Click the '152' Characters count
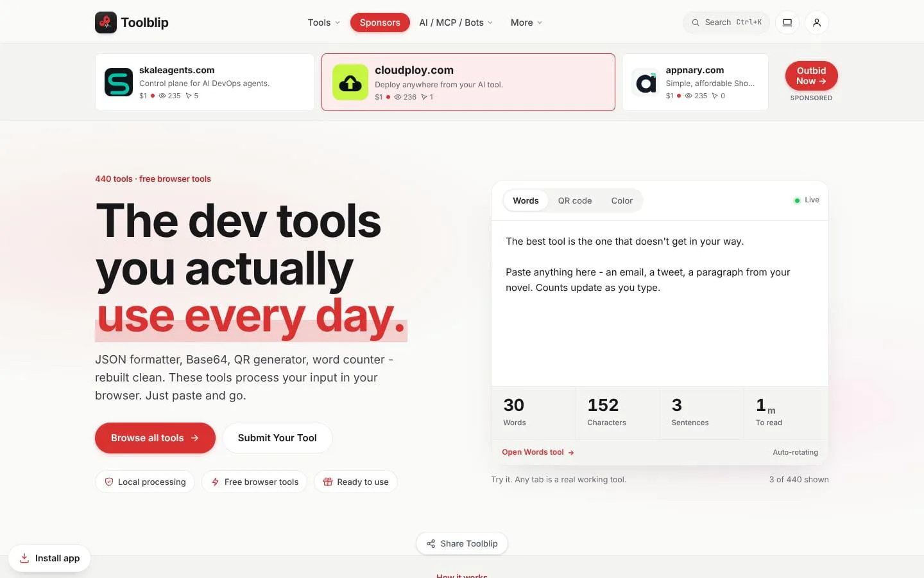The image size is (924, 578). click(x=603, y=405)
